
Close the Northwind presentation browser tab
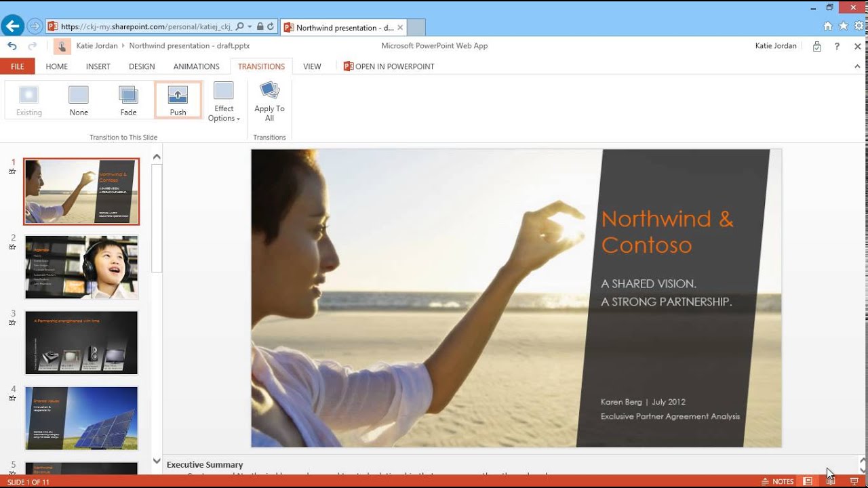pos(400,28)
